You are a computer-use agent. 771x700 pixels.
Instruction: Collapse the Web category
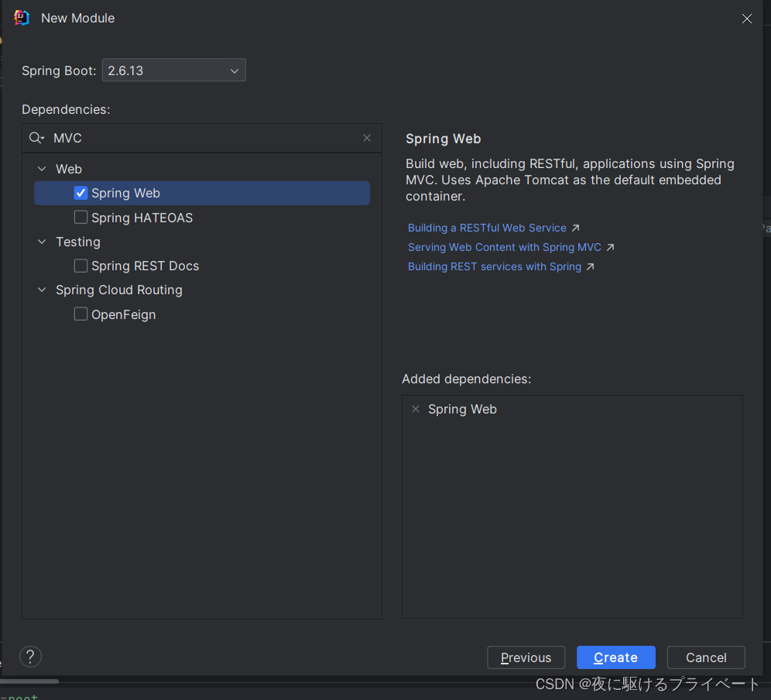(x=43, y=169)
